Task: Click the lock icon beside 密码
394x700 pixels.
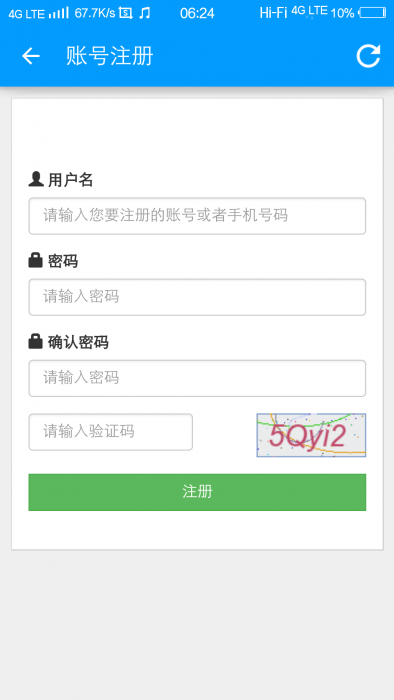Action: click(35, 260)
